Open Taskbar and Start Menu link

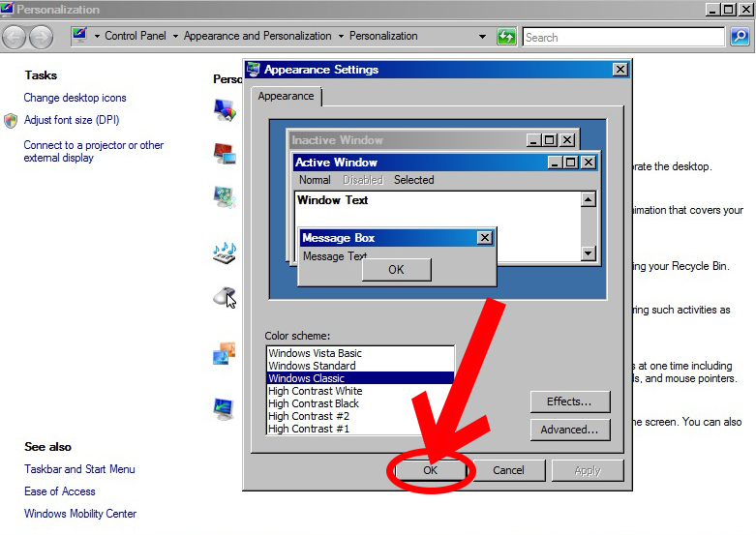[79, 469]
